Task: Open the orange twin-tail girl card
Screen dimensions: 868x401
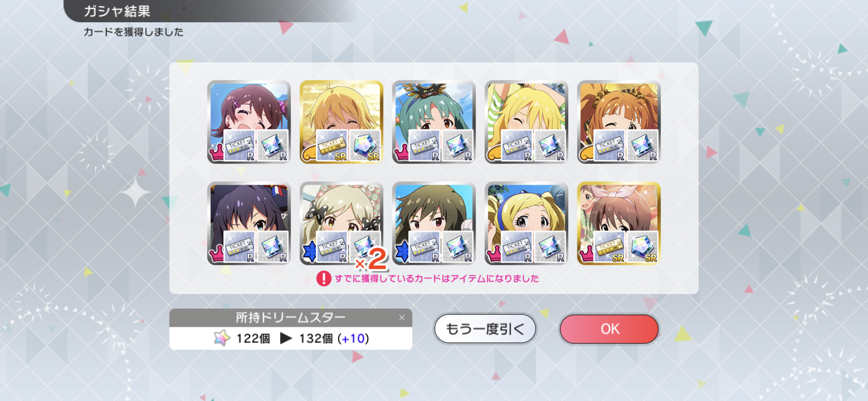Action: pyautogui.click(x=619, y=122)
